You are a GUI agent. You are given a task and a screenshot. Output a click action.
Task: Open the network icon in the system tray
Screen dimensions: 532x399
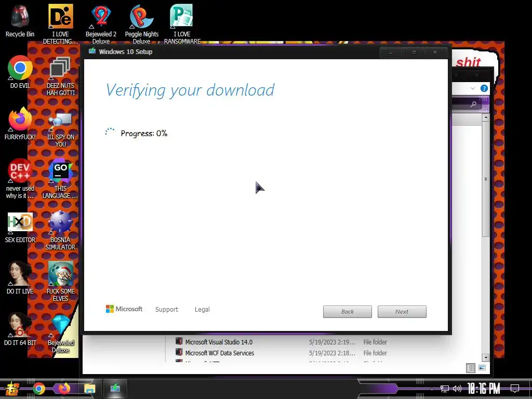(445, 389)
